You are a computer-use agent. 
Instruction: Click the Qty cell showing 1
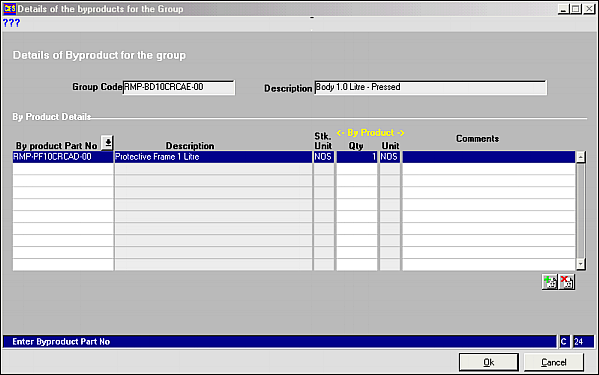357,157
